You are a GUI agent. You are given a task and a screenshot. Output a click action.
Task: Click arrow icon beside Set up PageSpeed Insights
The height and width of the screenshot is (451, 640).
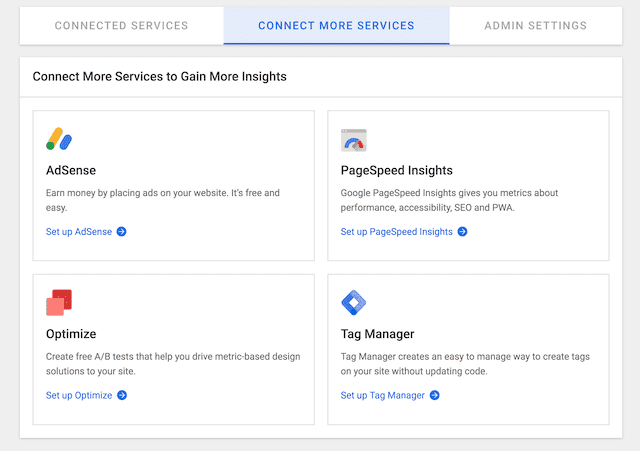click(462, 231)
